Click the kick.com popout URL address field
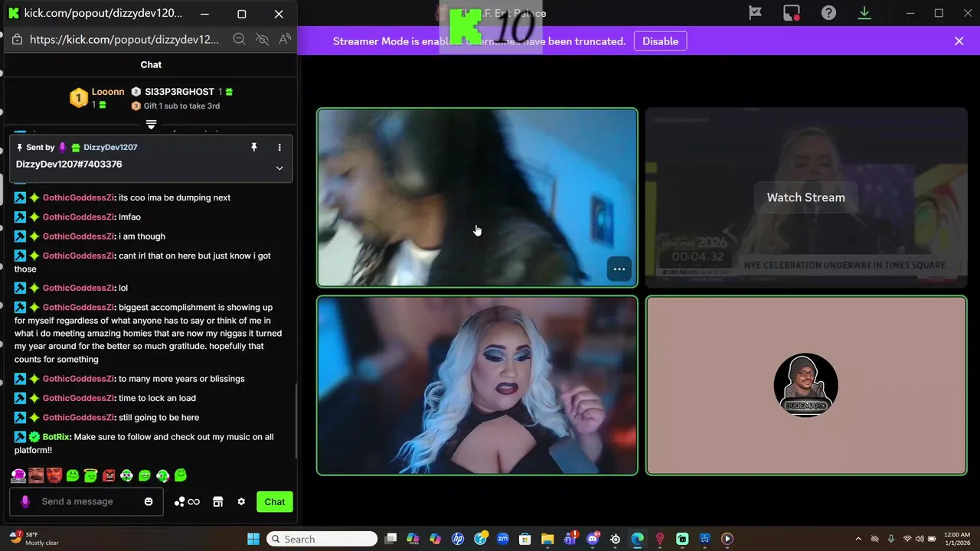 124,39
